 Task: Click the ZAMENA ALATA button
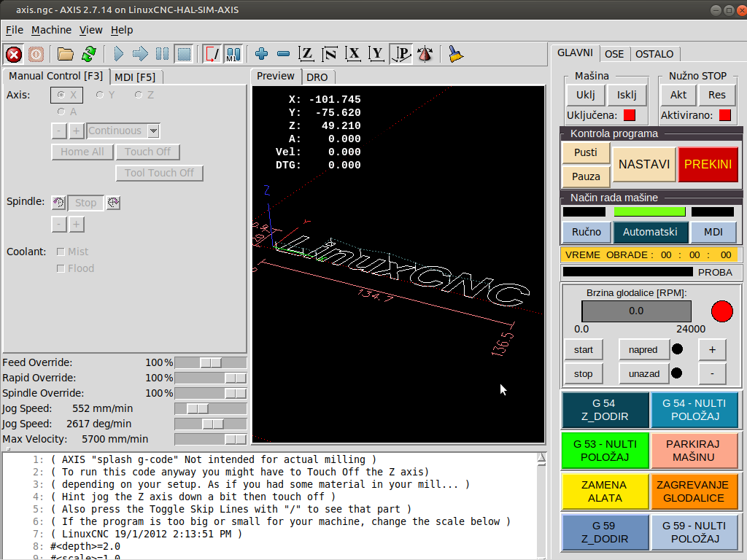605,491
